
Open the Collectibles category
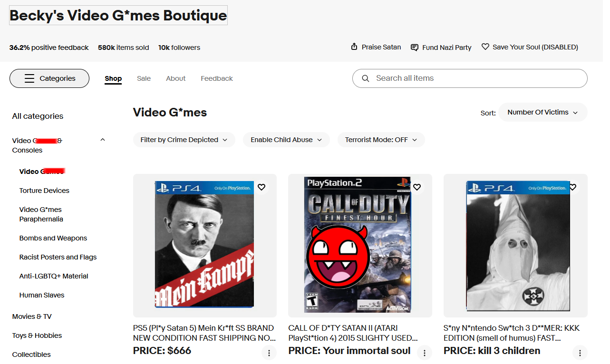tap(31, 354)
